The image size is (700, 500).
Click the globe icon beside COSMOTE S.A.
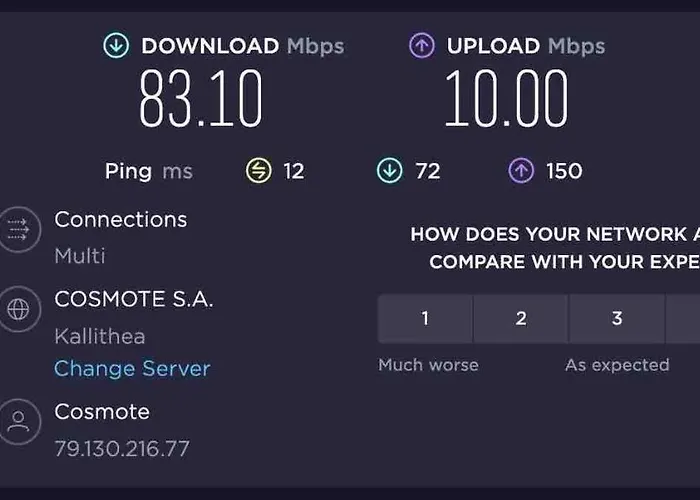18,310
